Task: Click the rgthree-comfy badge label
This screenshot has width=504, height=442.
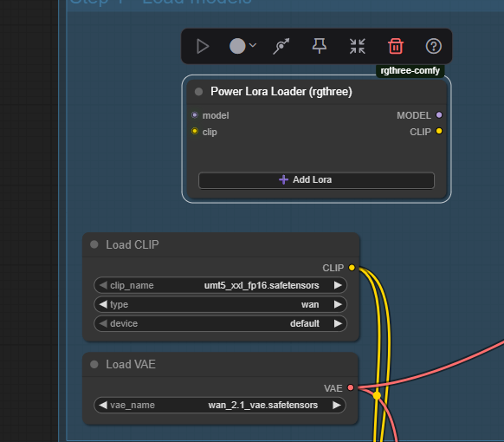Action: pos(410,70)
